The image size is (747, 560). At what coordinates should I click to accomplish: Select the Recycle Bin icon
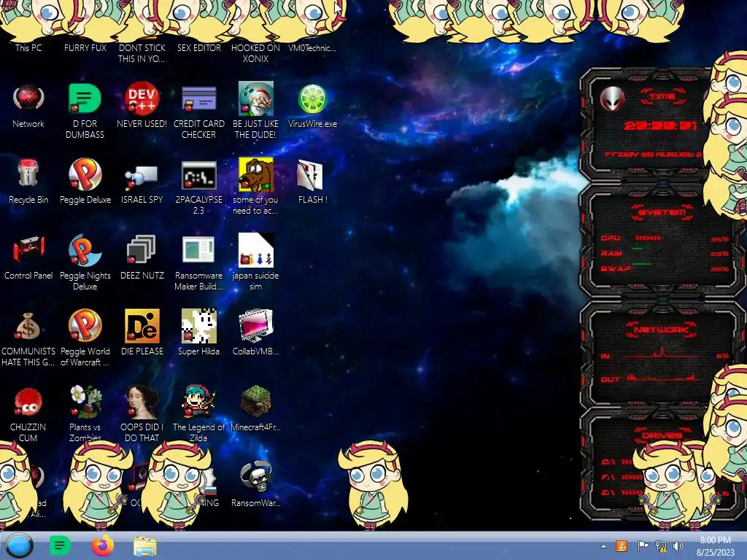click(x=28, y=174)
